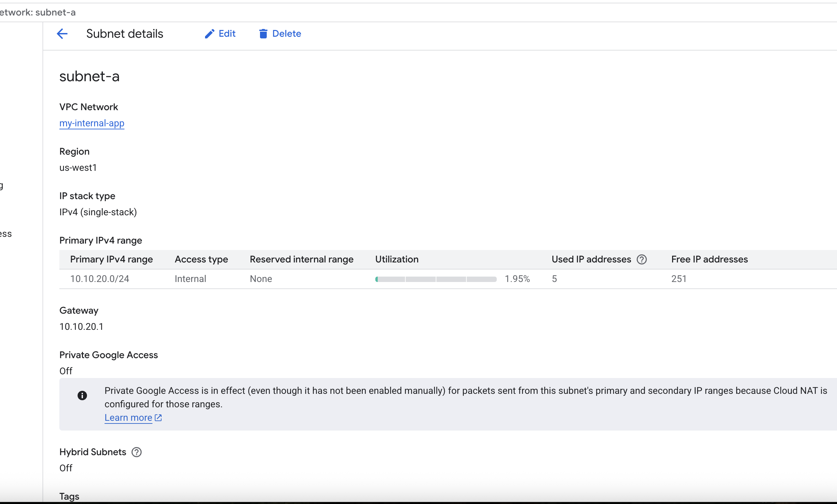837x504 pixels.
Task: Click the back arrow icon
Action: 62,34
